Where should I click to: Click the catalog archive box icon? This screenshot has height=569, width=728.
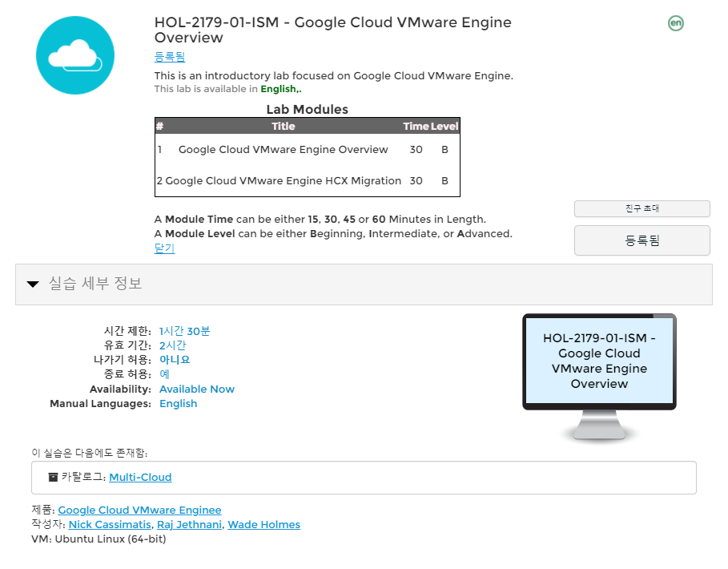tap(54, 477)
